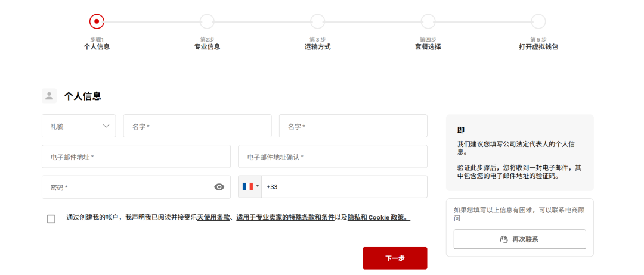Check the terms acceptance checkbox
The image size is (644, 275).
[51, 218]
